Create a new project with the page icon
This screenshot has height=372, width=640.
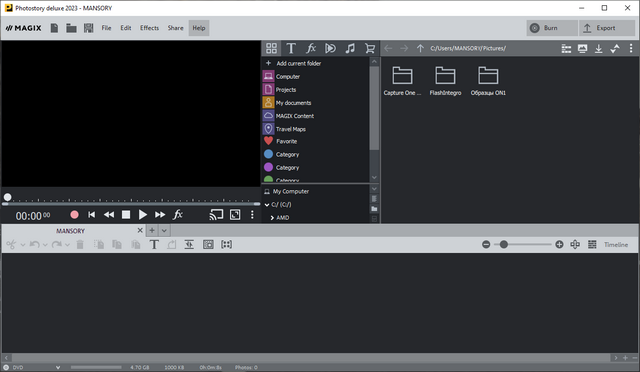click(x=54, y=28)
